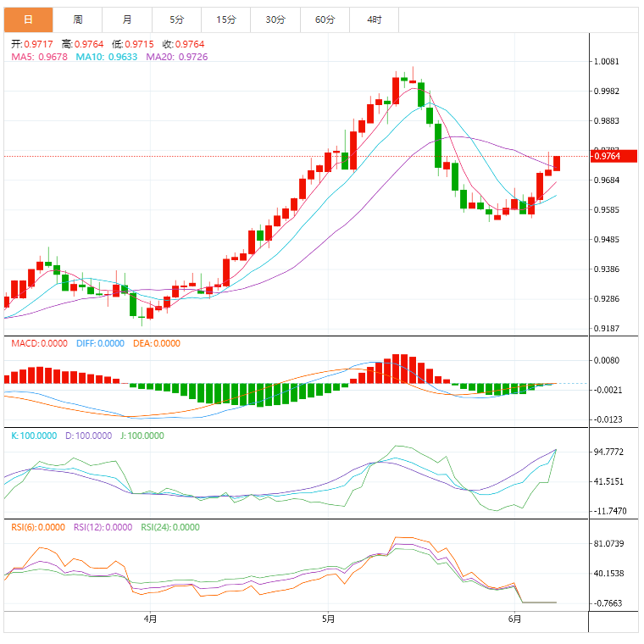
Task: Click the 40.1538 RSI axis value
Action: click(x=608, y=574)
